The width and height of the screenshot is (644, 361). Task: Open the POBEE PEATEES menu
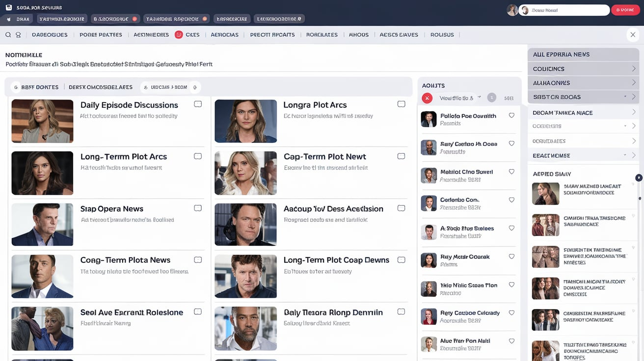[x=101, y=35]
